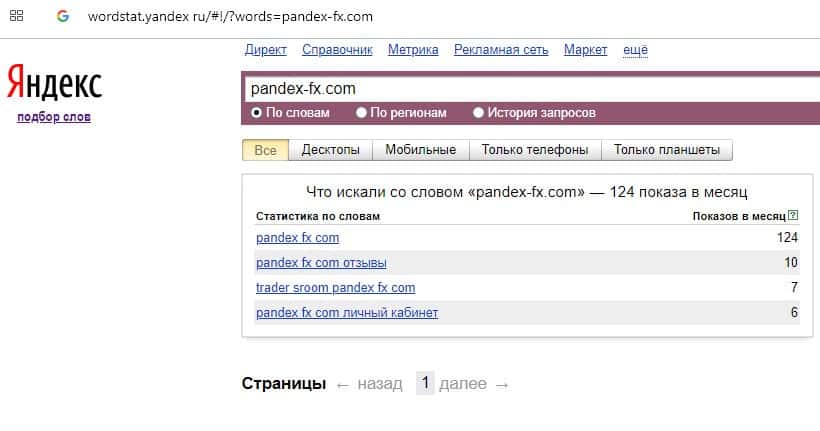
Task: Click the Google favicon in address bar
Action: click(x=63, y=18)
